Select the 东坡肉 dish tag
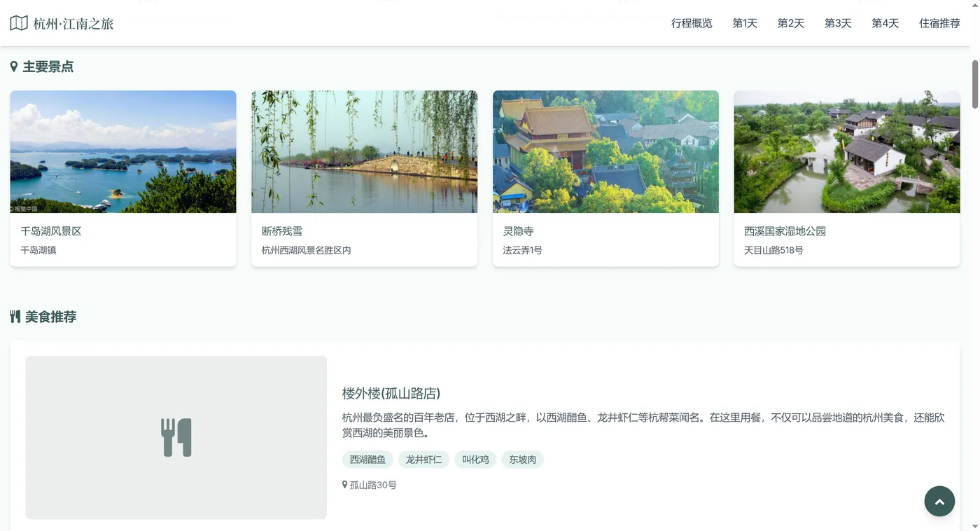The image size is (980, 531). pyautogui.click(x=522, y=460)
